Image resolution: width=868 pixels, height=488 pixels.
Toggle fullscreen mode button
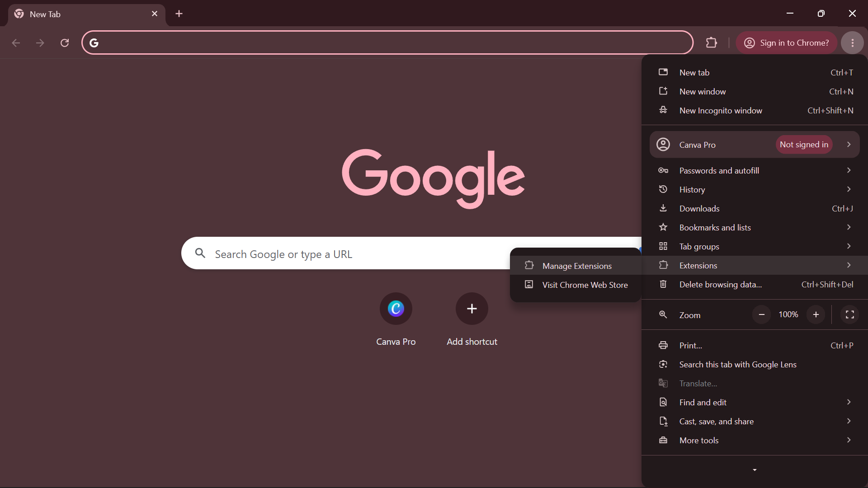pos(850,314)
